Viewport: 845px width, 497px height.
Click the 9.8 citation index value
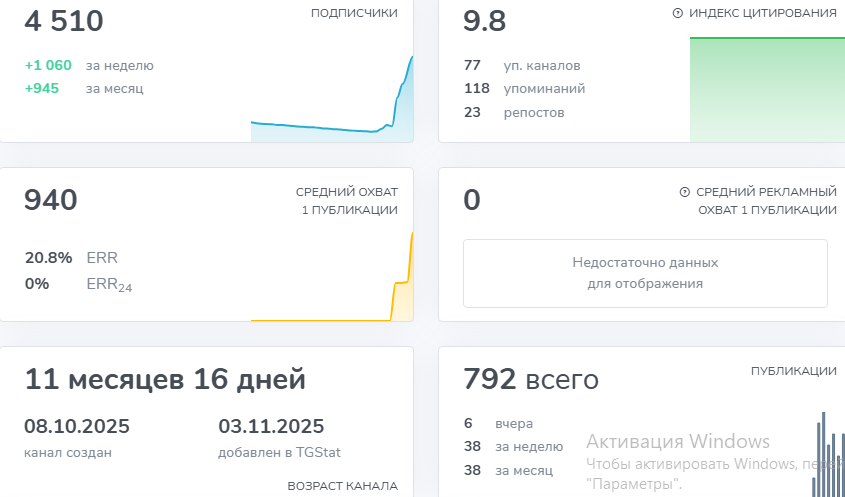tap(484, 22)
